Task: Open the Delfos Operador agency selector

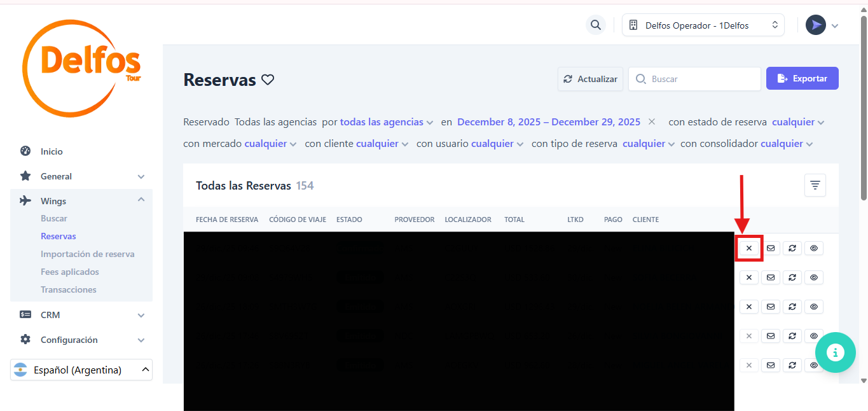Action: 703,25
